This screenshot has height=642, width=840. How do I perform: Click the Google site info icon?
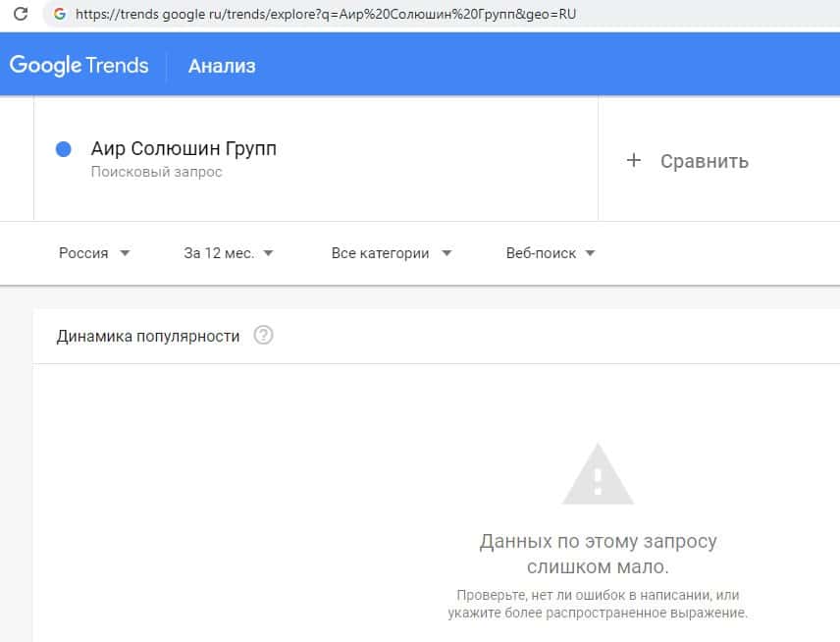pos(60,15)
